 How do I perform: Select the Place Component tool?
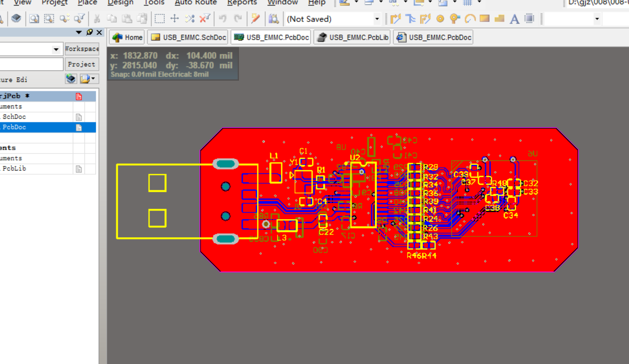click(529, 19)
